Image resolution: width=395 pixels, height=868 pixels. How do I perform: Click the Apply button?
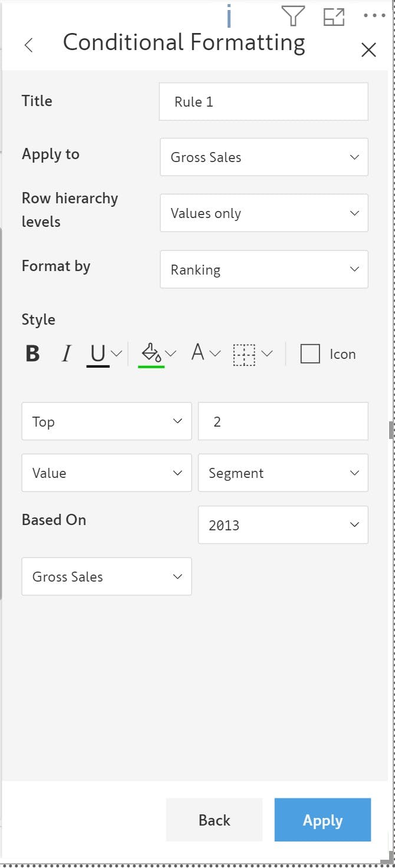[322, 820]
